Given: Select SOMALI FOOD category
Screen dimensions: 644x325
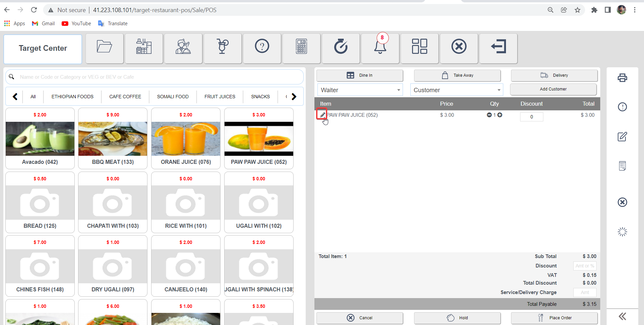Looking at the screenshot, I should point(173,97).
